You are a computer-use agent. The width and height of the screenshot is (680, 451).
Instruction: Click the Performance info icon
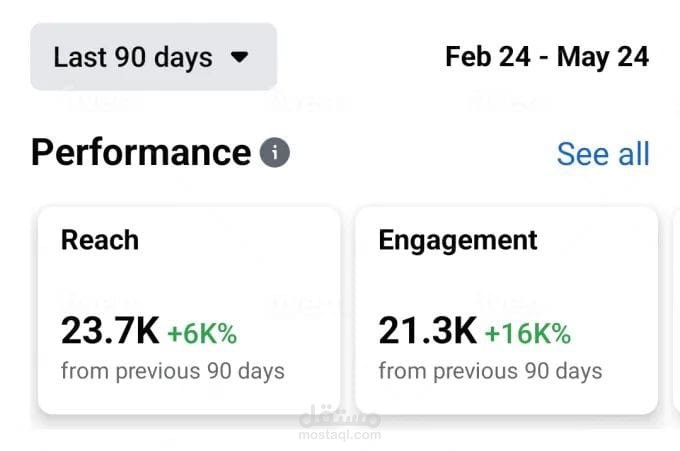tap(274, 153)
